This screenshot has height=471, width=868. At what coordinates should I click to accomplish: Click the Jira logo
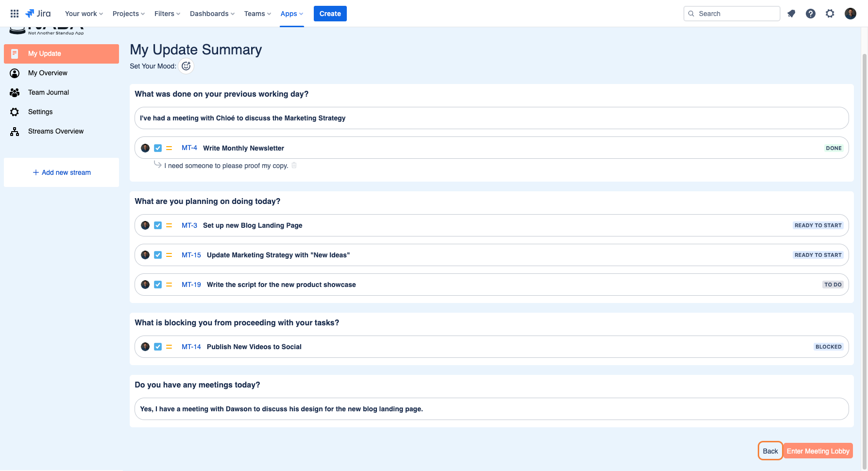coord(38,14)
